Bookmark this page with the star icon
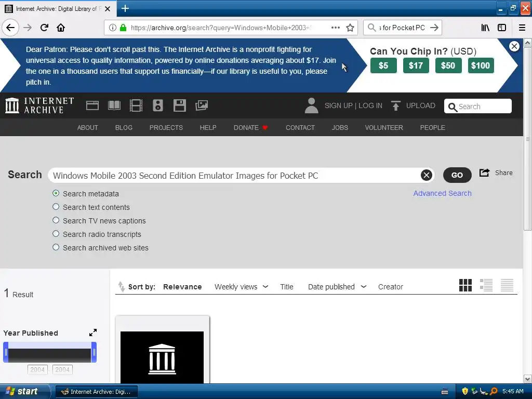532x399 pixels. click(350, 28)
